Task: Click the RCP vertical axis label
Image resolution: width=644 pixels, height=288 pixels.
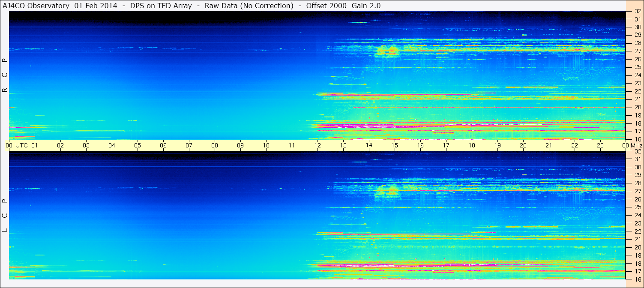Action: (x=5, y=75)
